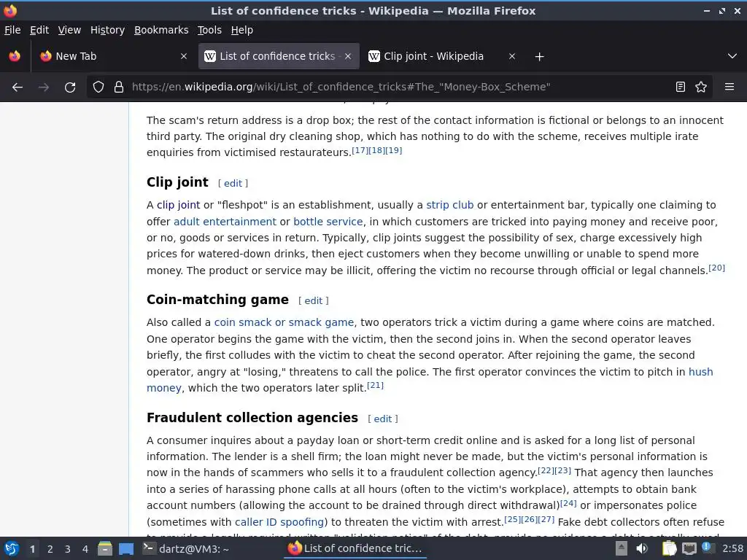The image size is (747, 560).
Task: Open the volume speaker tray icon
Action: point(642,548)
